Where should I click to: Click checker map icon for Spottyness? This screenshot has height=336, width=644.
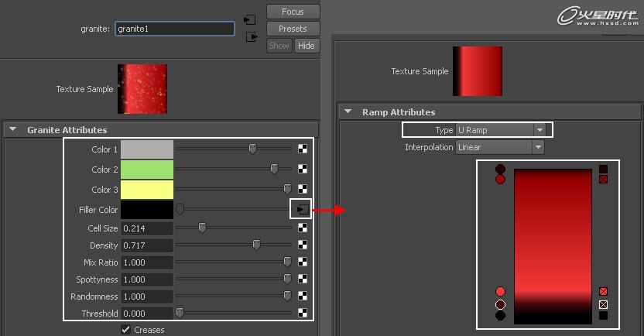click(x=303, y=279)
